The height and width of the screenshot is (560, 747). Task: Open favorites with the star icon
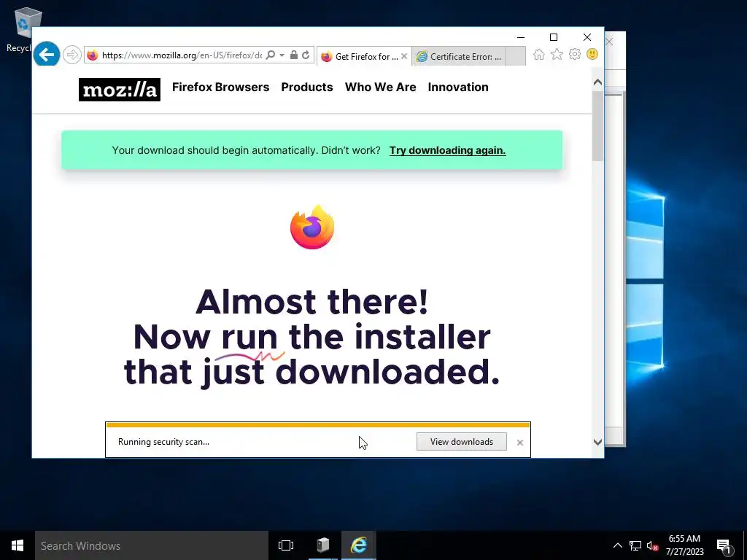coord(557,54)
